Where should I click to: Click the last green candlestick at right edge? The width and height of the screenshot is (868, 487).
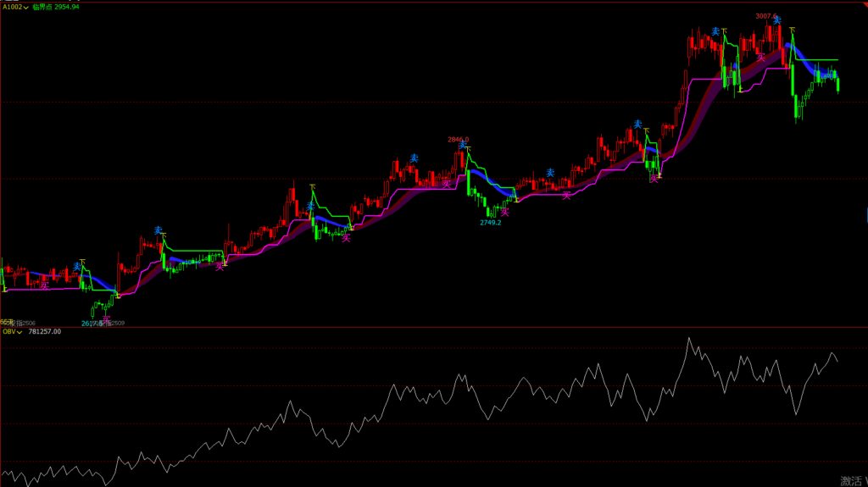[837, 84]
